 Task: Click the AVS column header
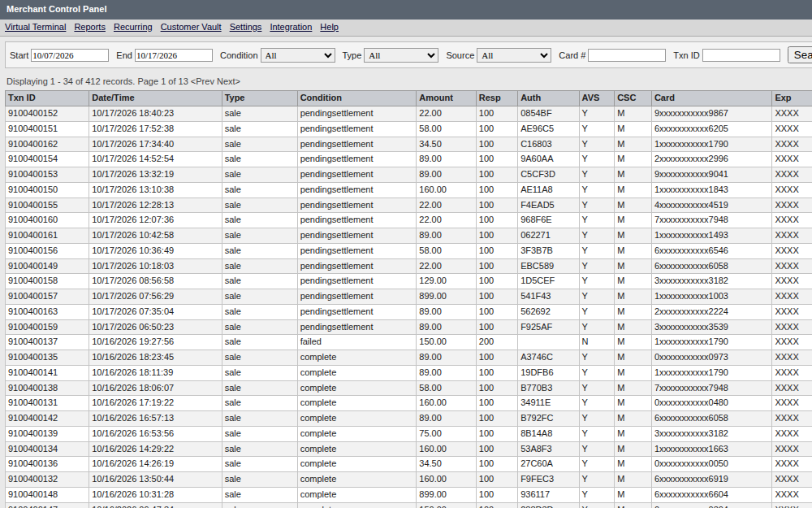pos(597,98)
